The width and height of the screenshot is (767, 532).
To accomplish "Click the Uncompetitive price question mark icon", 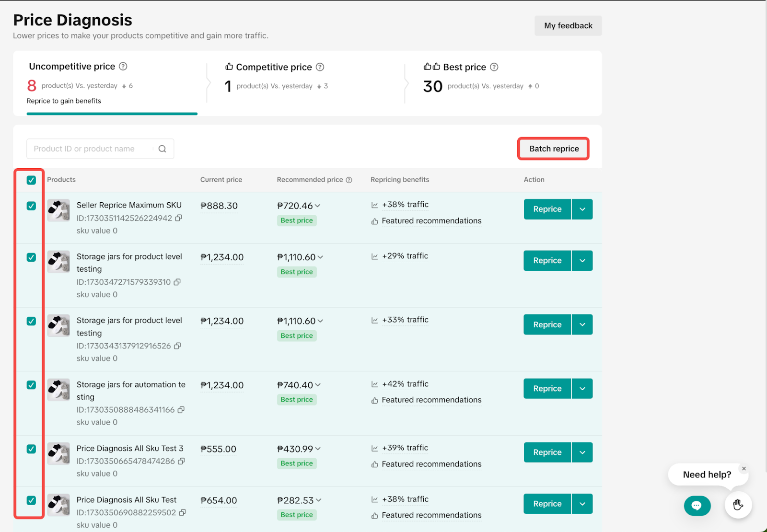I will tap(123, 67).
